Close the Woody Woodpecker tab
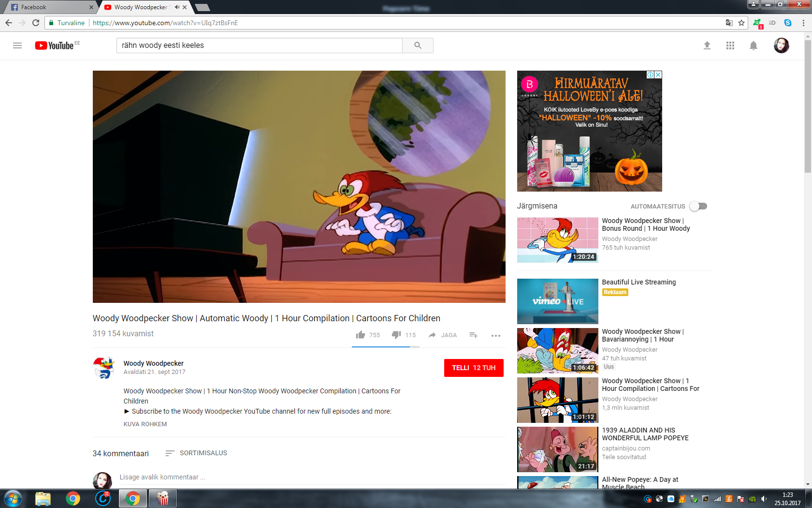Viewport: 812px width, 508px height. 185,7
